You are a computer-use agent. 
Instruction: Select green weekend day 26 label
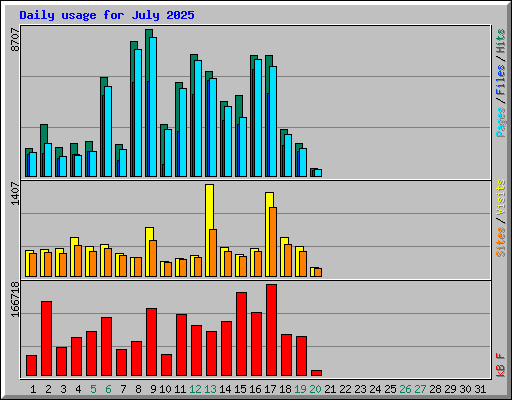405,389
